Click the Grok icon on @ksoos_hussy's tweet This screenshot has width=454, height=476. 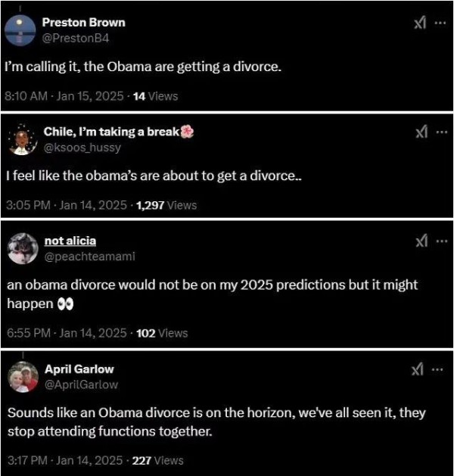click(420, 132)
